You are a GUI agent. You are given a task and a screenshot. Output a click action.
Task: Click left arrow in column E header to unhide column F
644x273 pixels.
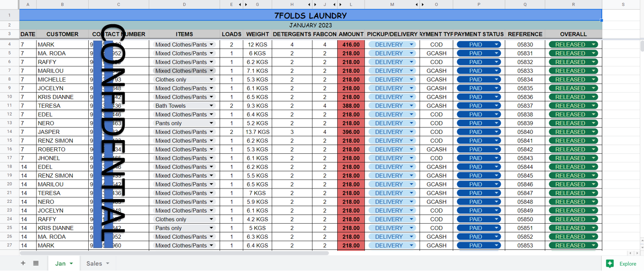[240, 5]
